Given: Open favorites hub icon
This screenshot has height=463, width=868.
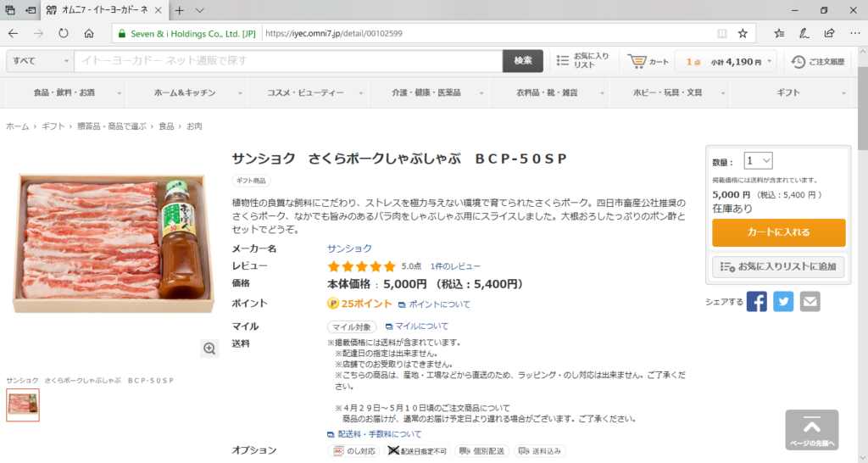Looking at the screenshot, I should [x=780, y=33].
